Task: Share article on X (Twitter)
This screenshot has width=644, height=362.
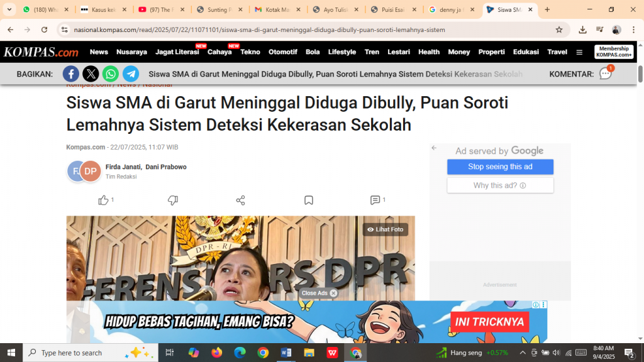Action: [91, 74]
